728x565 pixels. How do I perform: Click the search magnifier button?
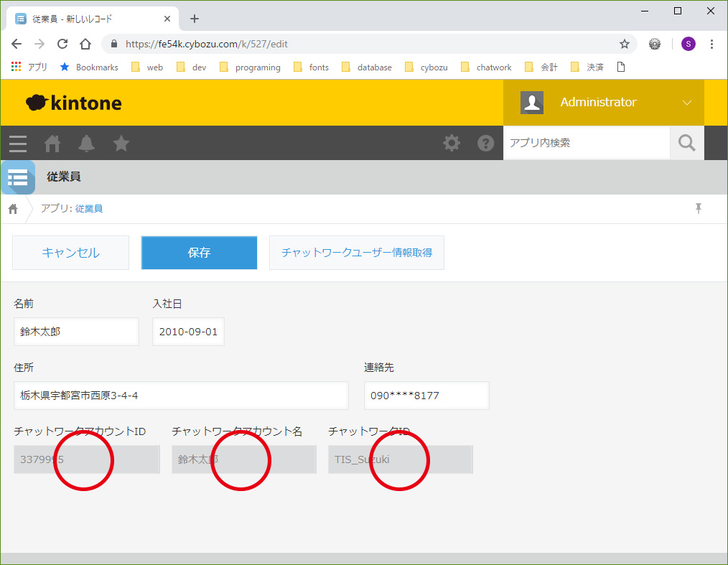pyautogui.click(x=686, y=143)
